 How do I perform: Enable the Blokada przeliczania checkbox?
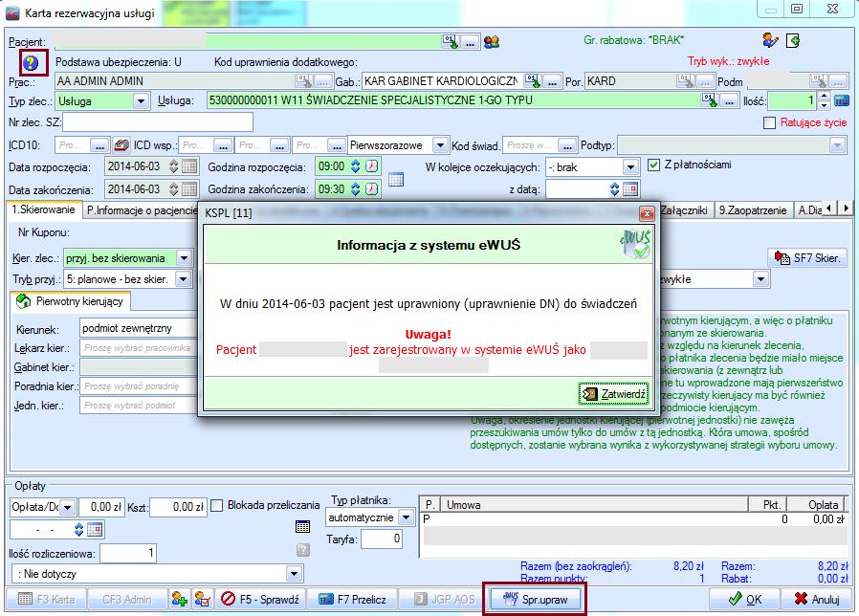click(x=217, y=505)
